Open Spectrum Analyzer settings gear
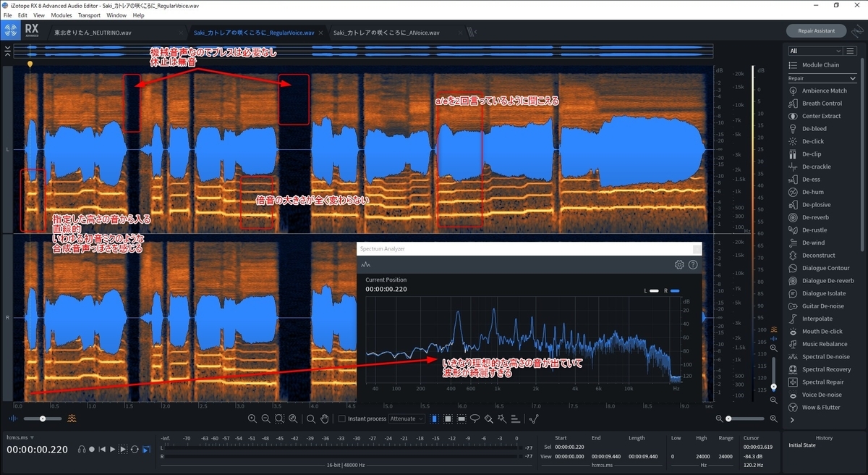Image resolution: width=868 pixels, height=475 pixels. click(x=679, y=265)
